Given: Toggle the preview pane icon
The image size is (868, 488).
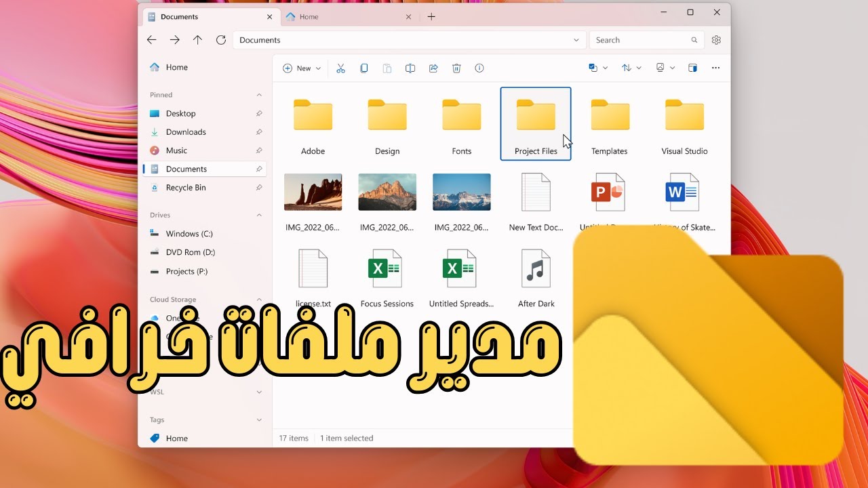Looking at the screenshot, I should (692, 68).
